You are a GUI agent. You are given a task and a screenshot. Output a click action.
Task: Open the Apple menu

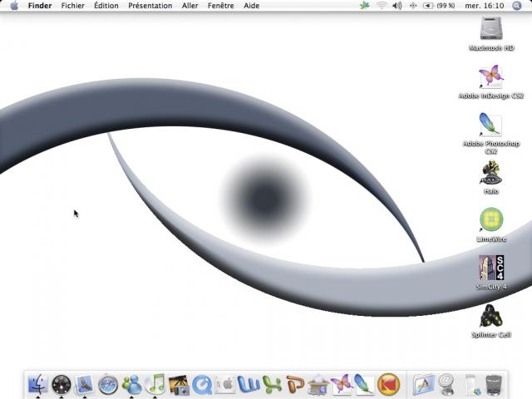pos(14,6)
